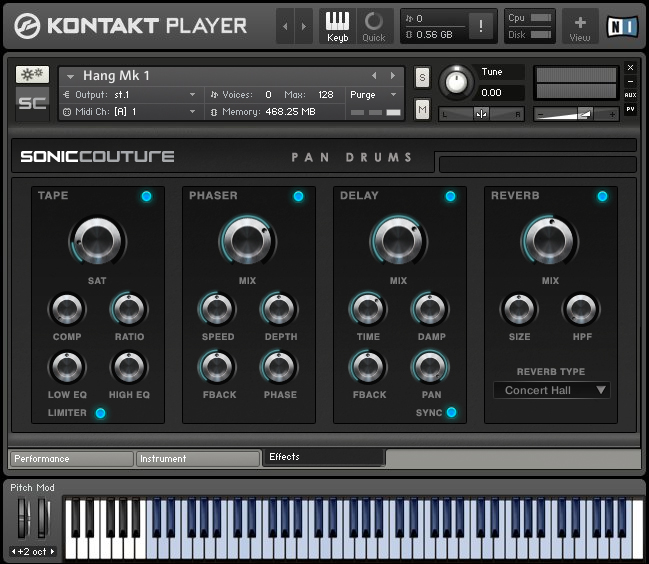Open the instrument name dropdown arrow
Viewport: 649px width, 564px height.
[x=70, y=77]
